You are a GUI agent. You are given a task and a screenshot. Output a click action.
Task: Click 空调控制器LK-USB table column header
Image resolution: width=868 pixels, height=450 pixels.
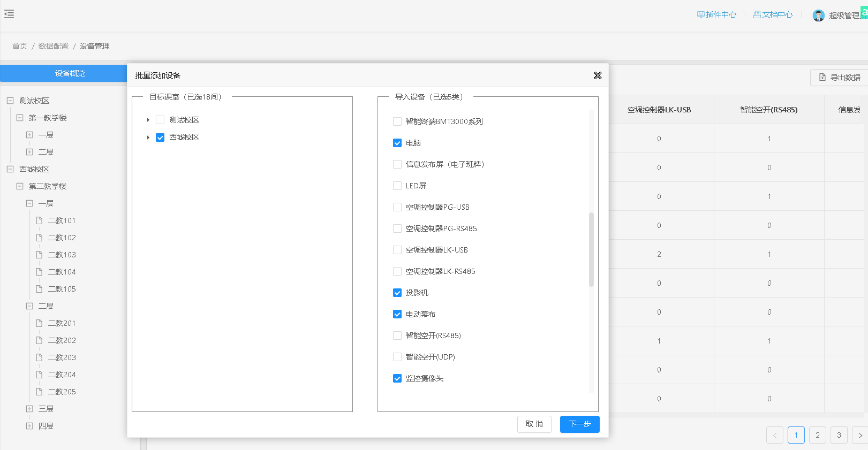pyautogui.click(x=659, y=110)
